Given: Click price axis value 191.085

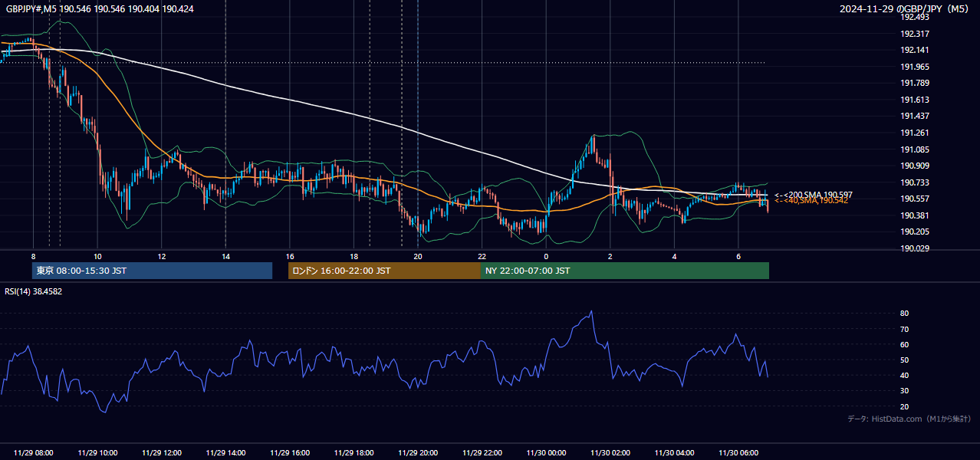Looking at the screenshot, I should (914, 149).
